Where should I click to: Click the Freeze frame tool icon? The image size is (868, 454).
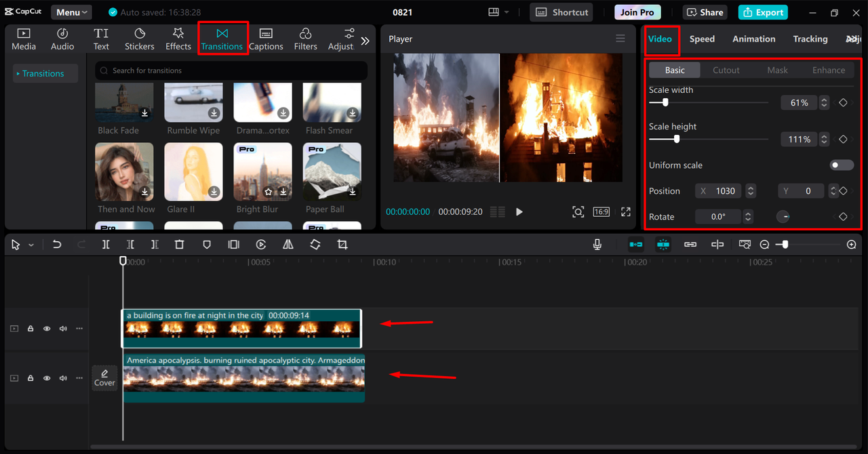(x=233, y=245)
